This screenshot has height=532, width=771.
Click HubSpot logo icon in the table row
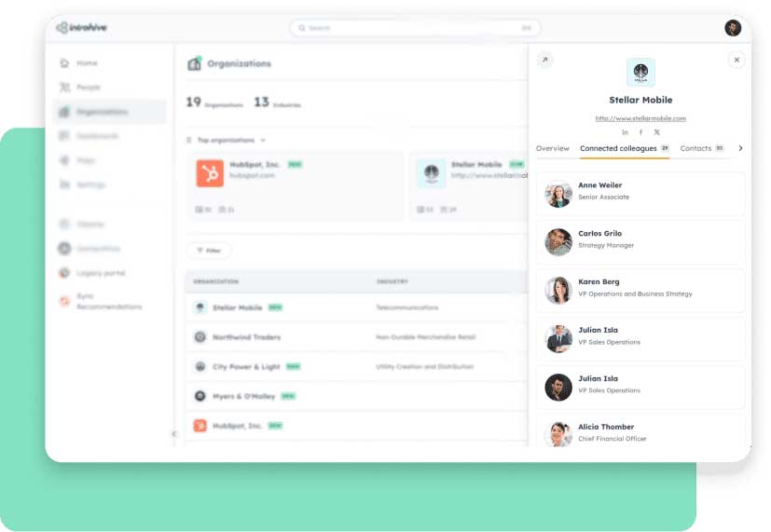[200, 426]
